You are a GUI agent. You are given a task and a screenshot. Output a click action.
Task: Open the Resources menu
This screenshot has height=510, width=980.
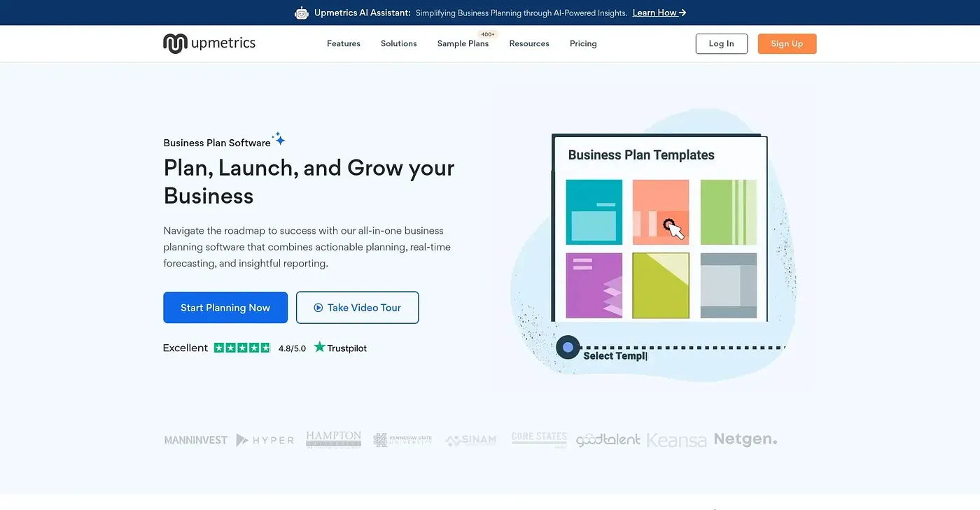click(x=529, y=43)
